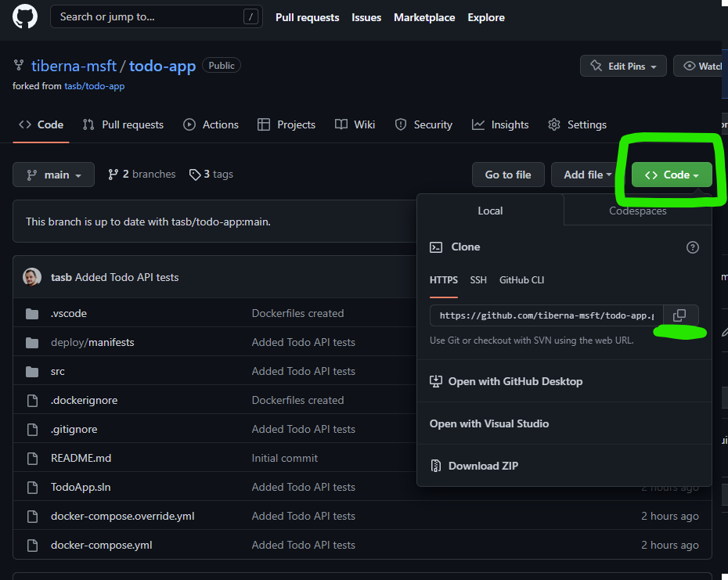Click the Download ZIP archive icon

(435, 465)
